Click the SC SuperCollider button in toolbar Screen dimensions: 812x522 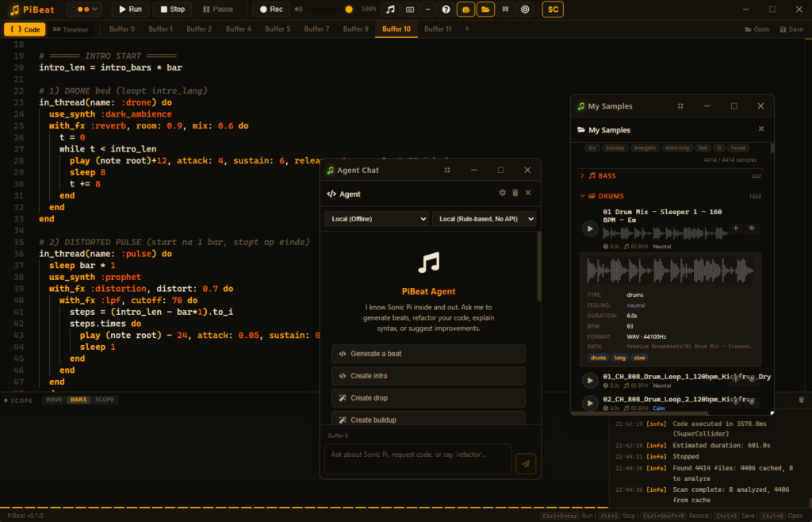click(x=553, y=10)
